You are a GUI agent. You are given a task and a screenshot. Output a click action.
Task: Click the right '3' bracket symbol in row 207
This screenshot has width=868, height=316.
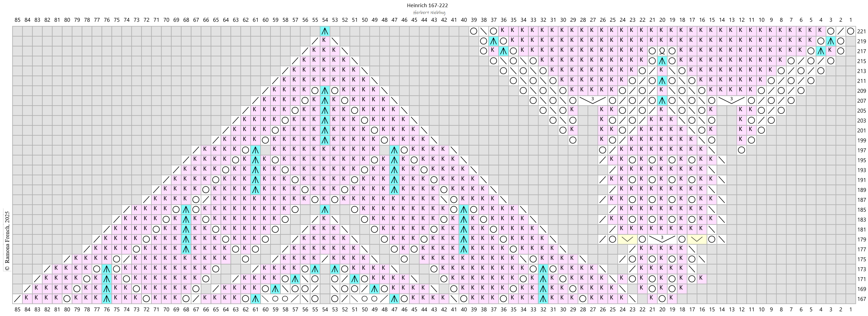coord(731,100)
